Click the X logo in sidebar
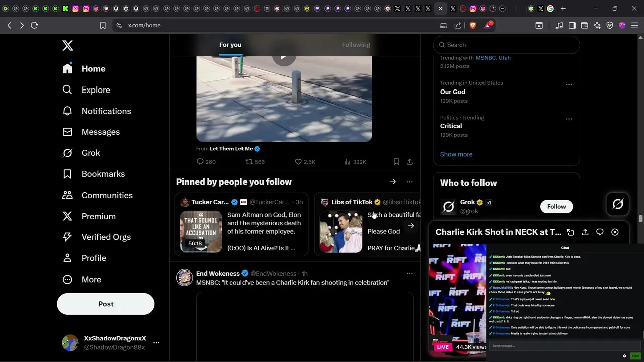Viewport: 644px width, 362px height. tap(68, 45)
